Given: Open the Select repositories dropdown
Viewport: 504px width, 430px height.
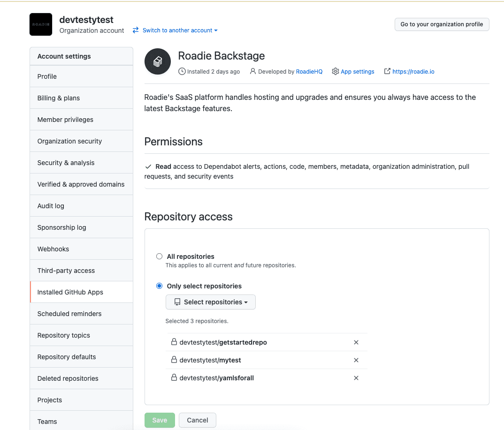Looking at the screenshot, I should tap(211, 302).
